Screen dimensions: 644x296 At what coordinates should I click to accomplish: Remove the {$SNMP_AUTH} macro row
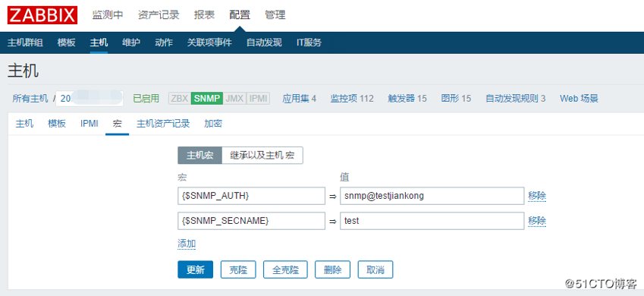point(537,196)
